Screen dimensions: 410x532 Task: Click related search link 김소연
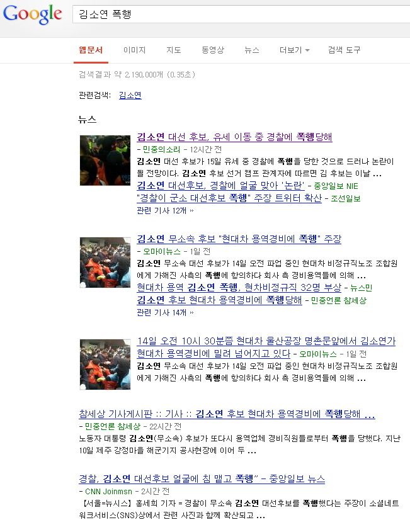click(x=130, y=95)
